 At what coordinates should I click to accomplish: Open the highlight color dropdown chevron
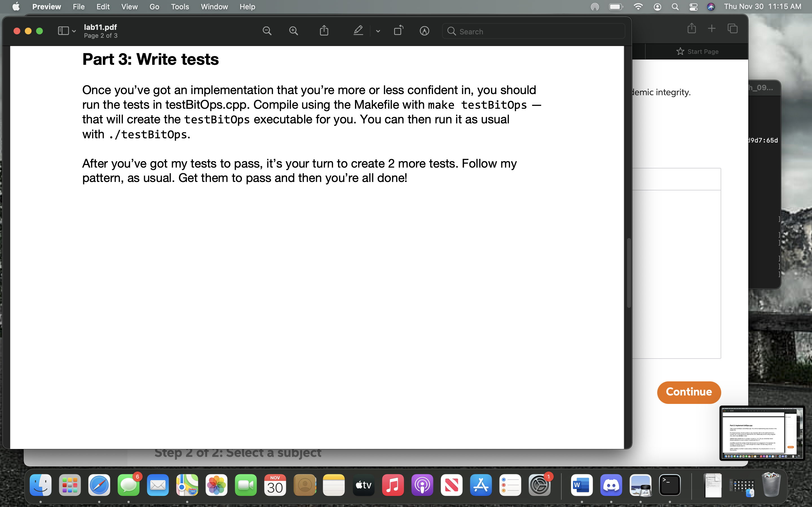(x=378, y=31)
